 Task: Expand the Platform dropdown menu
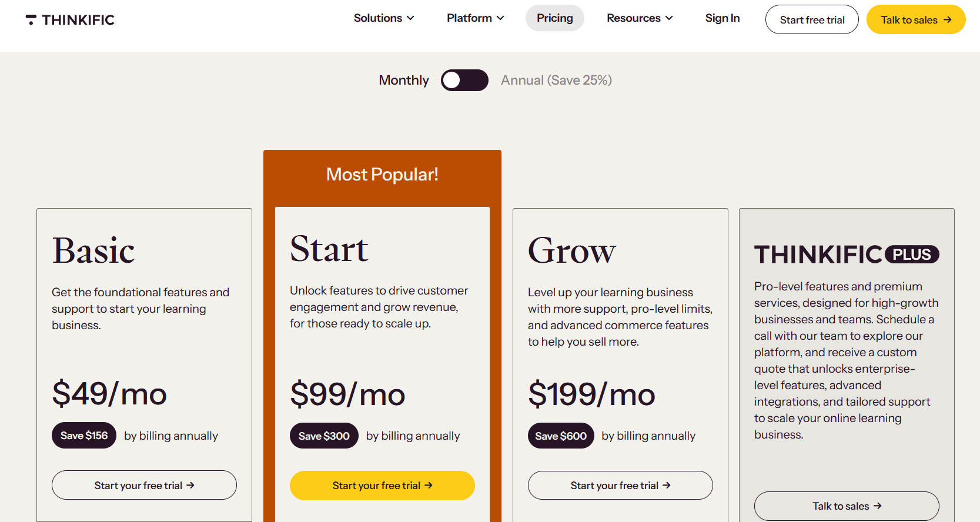pos(475,18)
